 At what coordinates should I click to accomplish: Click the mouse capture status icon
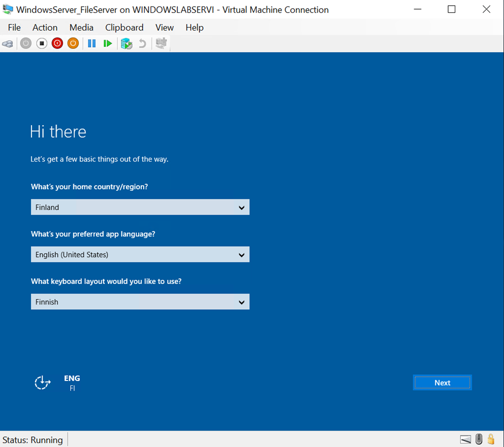tap(478, 439)
